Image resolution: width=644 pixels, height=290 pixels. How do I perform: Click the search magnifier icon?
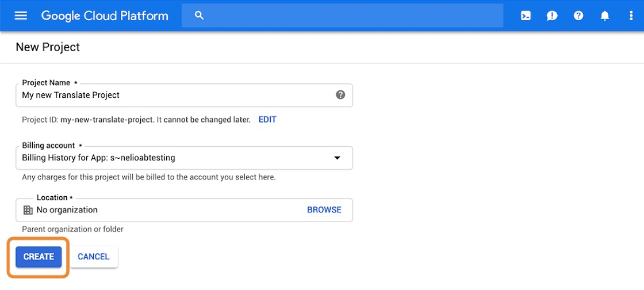[x=200, y=16]
